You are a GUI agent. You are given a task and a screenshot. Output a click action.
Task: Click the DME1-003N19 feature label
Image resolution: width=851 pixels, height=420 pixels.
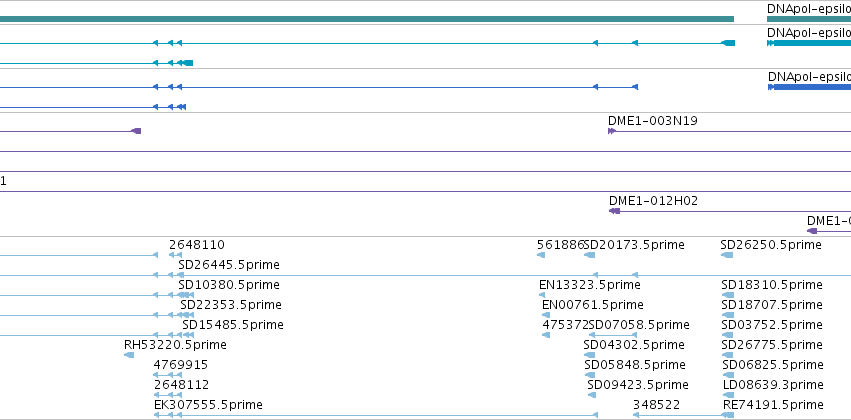(653, 121)
